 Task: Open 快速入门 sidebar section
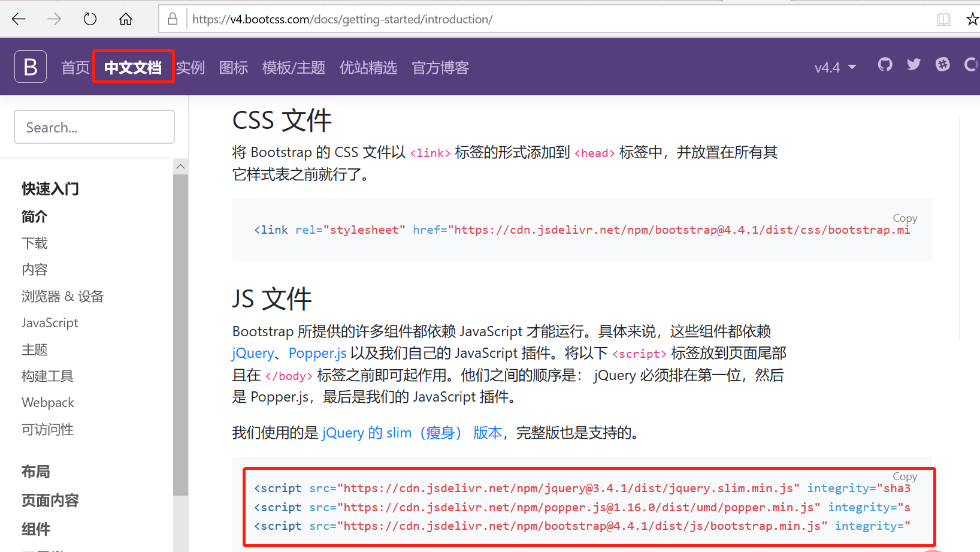[50, 189]
